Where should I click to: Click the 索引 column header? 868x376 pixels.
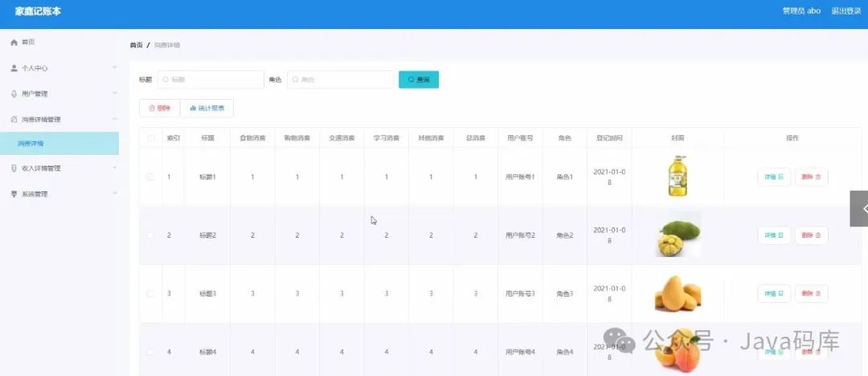click(174, 138)
